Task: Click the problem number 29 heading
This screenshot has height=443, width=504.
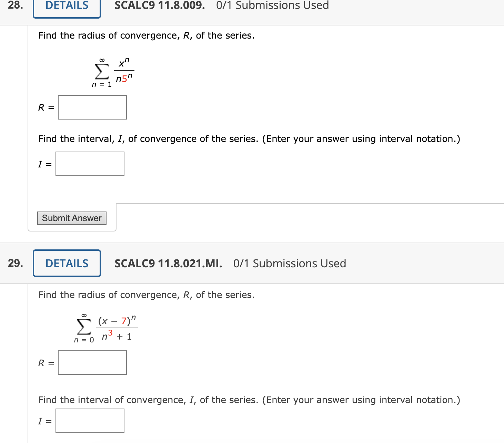Action: pos(16,263)
